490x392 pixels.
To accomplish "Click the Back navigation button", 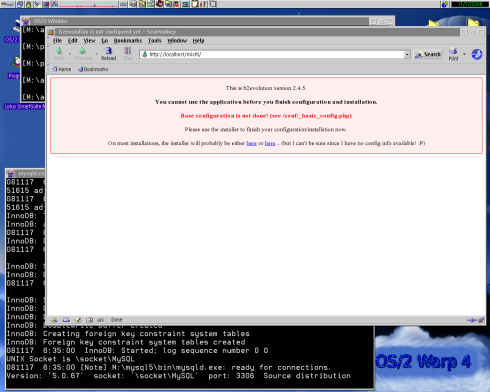I will [x=59, y=53].
